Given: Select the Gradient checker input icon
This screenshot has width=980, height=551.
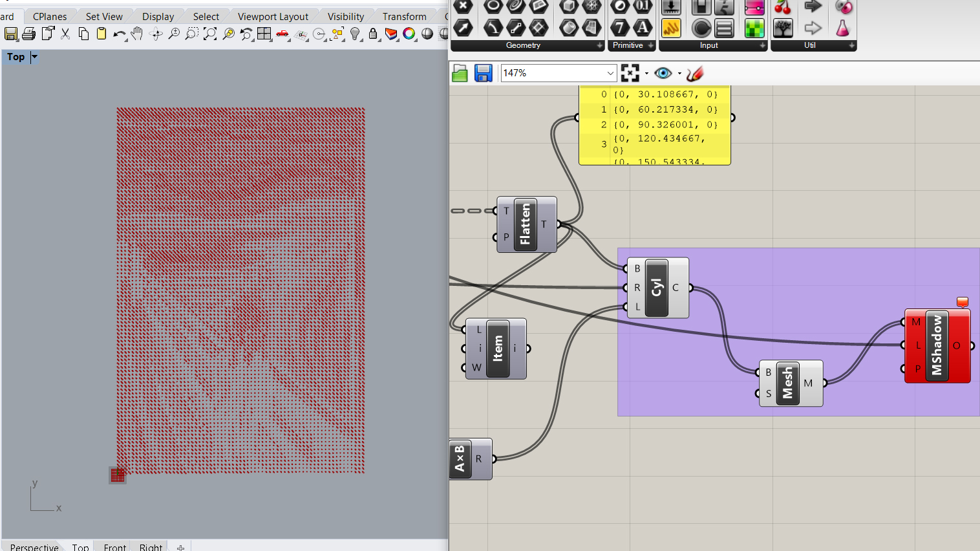Looking at the screenshot, I should [x=754, y=28].
